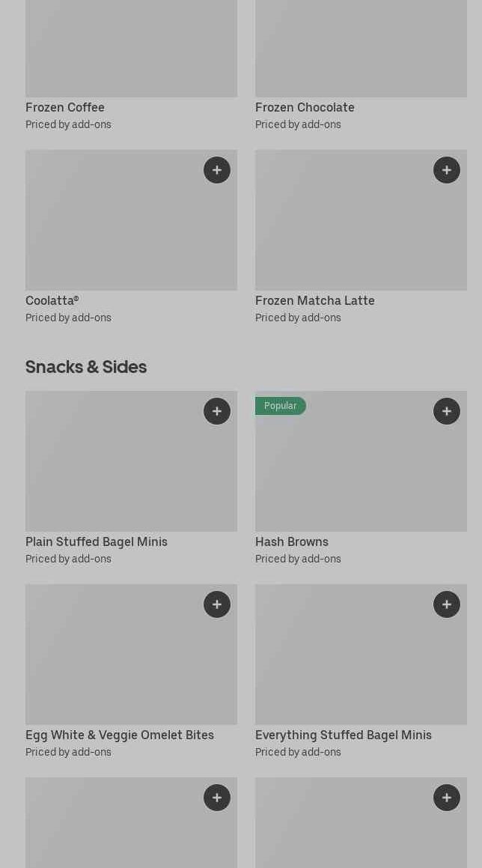Viewport: 482px width, 868px height.
Task: Select the Snacks & Sides section heading
Action: (x=86, y=367)
